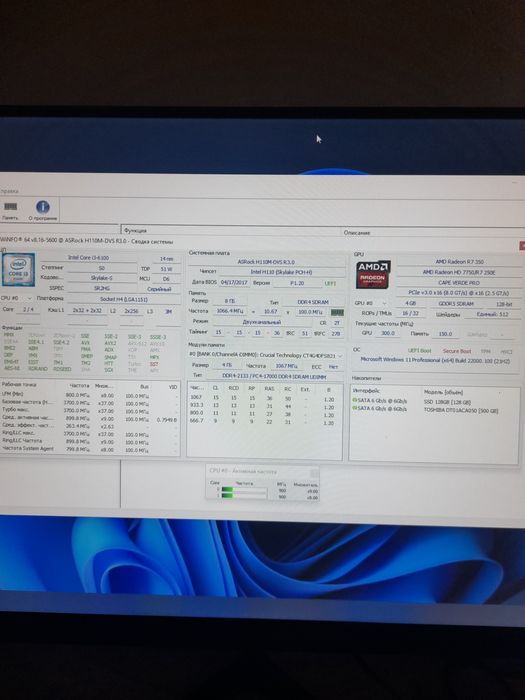Click the Secure Boot label
This screenshot has height=700, width=525.
click(x=457, y=351)
